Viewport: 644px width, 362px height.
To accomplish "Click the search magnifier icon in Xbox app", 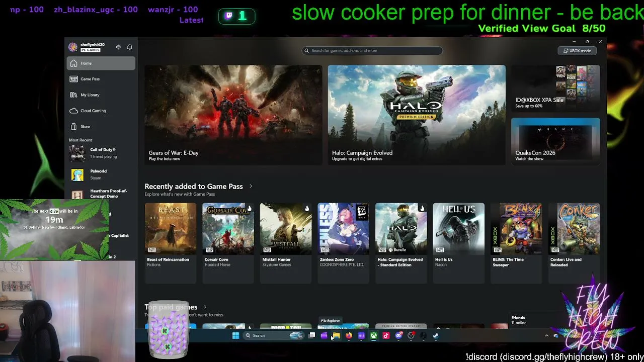I will coord(306,51).
